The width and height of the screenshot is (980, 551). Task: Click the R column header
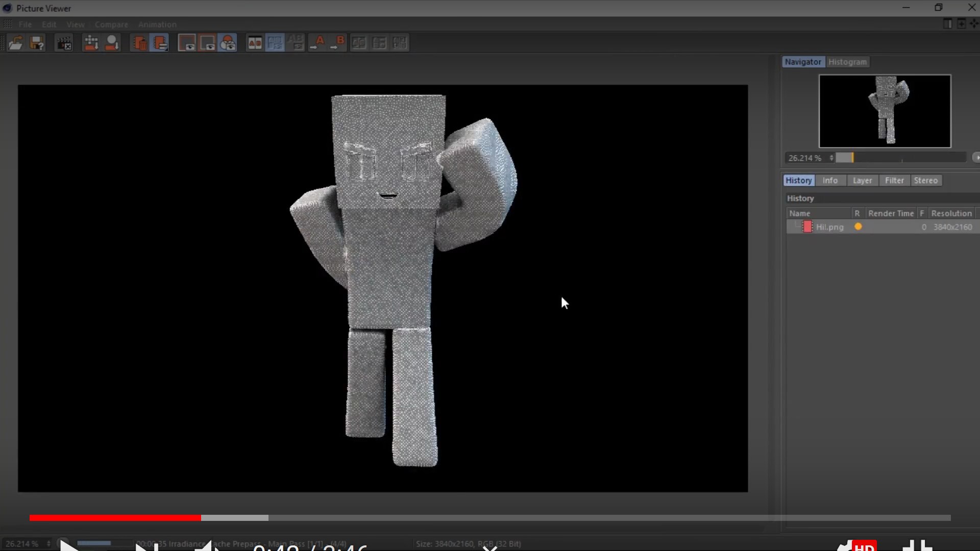click(857, 214)
